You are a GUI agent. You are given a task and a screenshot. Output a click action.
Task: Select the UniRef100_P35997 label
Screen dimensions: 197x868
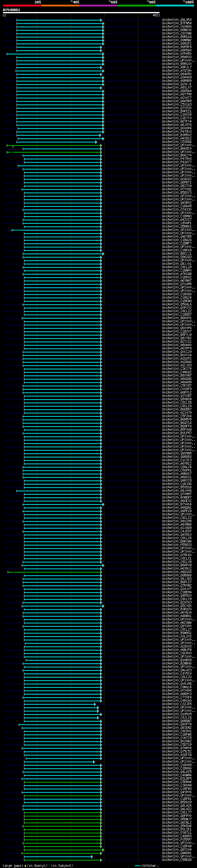point(176,839)
